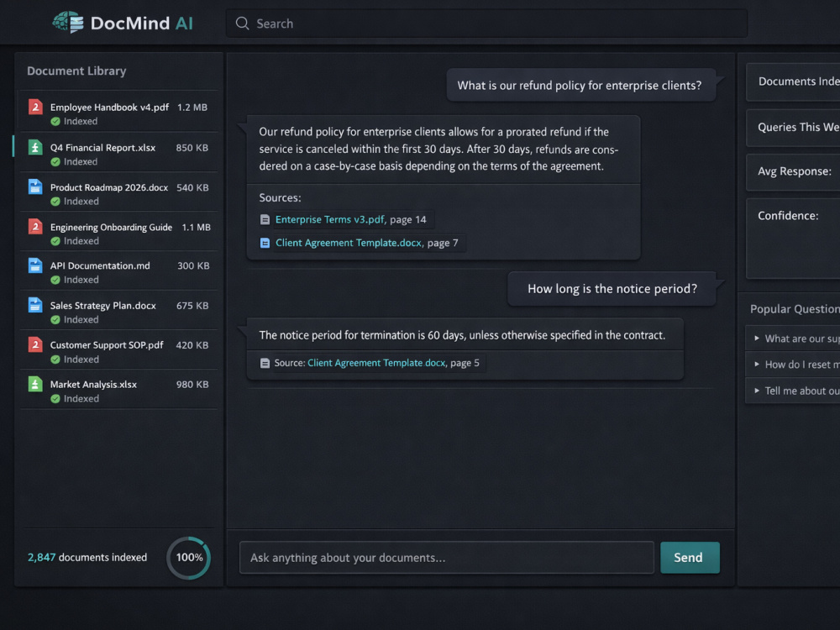This screenshot has width=840, height=630.
Task: Click the blue file icon beside Client Agreement Template page 7
Action: (x=265, y=244)
